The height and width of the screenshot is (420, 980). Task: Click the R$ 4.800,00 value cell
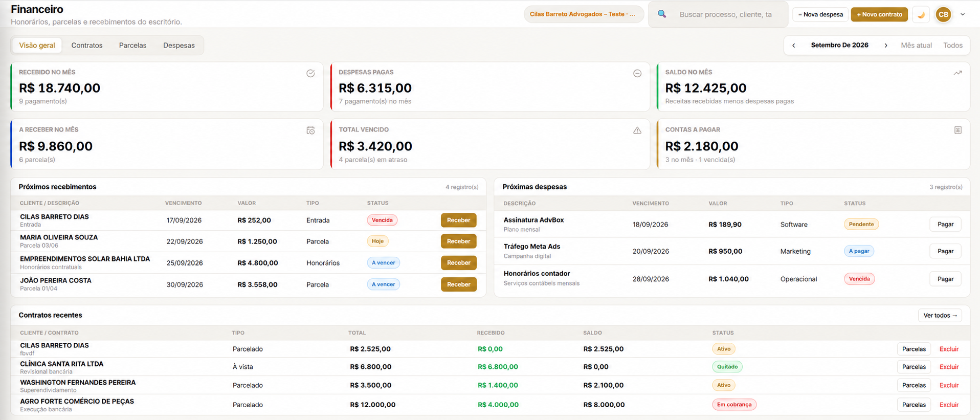(x=258, y=263)
